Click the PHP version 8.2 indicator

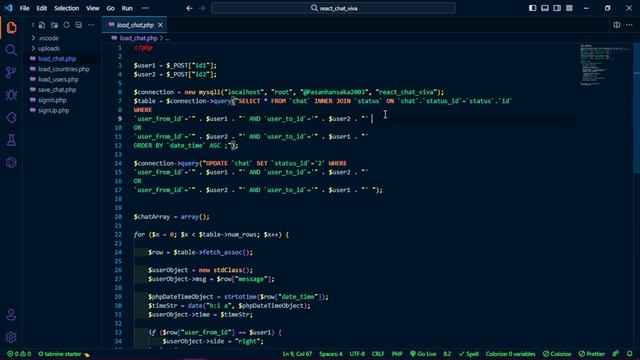447,353
